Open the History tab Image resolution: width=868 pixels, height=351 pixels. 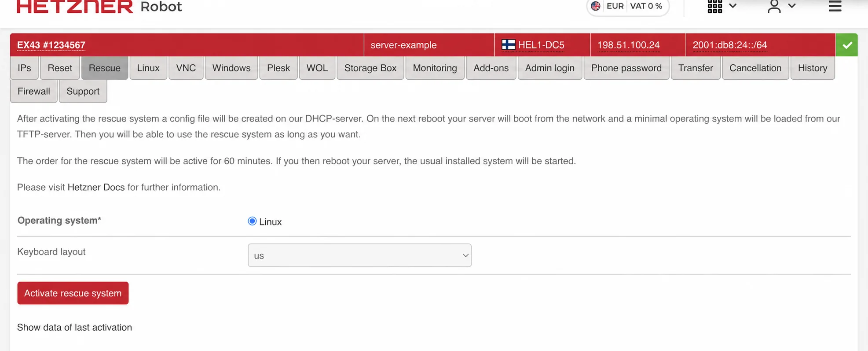pyautogui.click(x=813, y=68)
